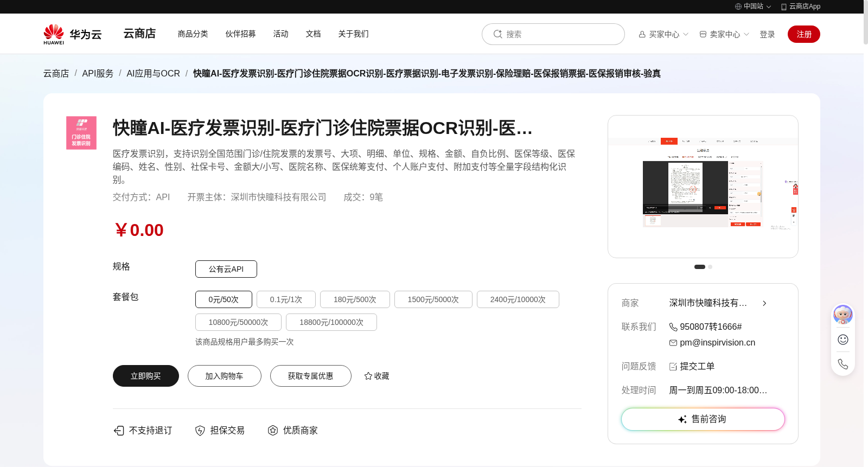
Task: Select the 1500元/5000次 package
Action: click(433, 299)
